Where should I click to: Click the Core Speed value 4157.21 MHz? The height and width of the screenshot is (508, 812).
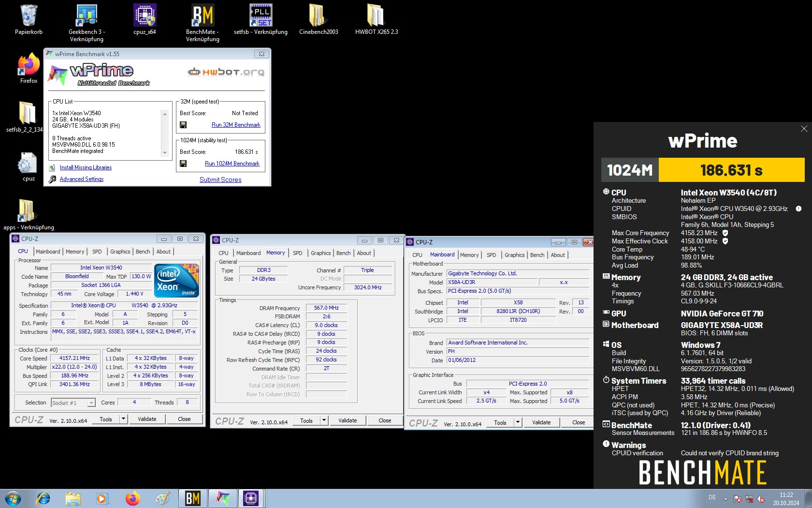[x=74, y=359]
